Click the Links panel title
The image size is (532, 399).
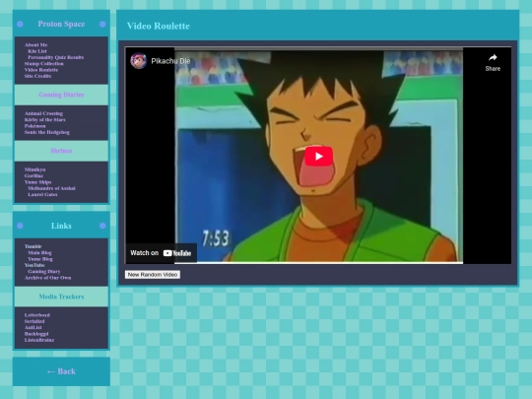click(x=61, y=226)
